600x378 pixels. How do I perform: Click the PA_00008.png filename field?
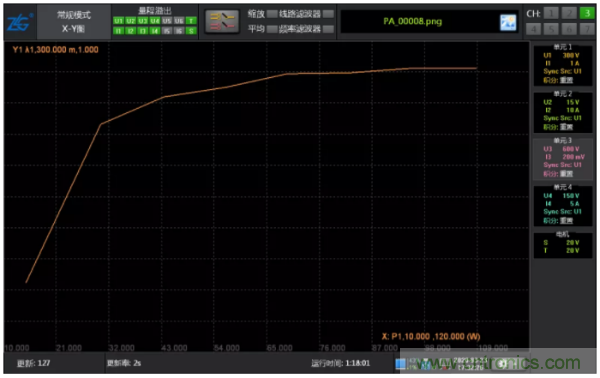(x=412, y=22)
